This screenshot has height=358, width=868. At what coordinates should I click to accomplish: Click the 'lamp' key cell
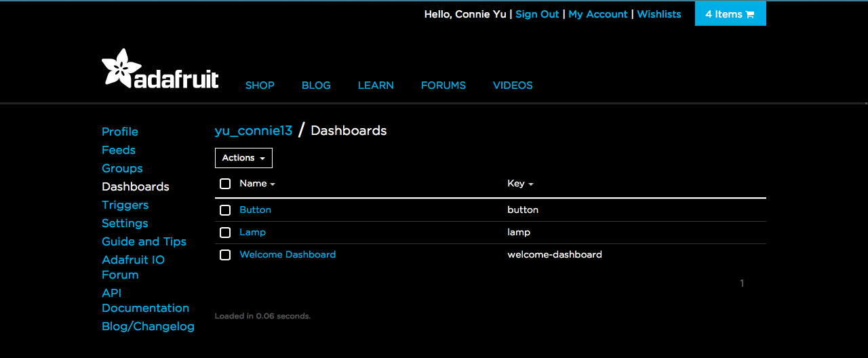click(519, 233)
